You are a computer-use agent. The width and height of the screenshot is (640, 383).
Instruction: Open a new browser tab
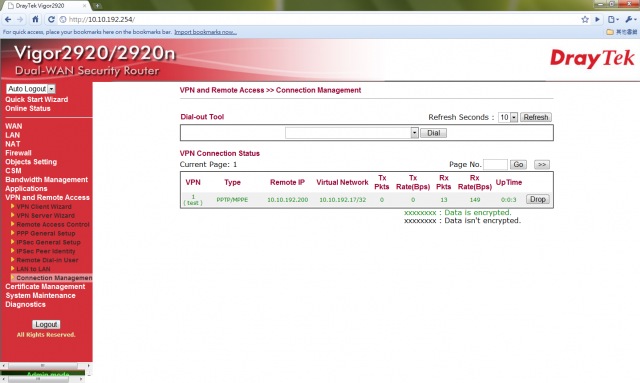(97, 6)
